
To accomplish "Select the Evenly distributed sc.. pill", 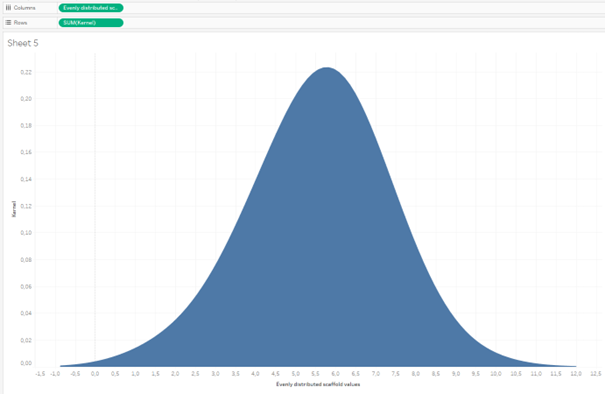I will 91,8.
